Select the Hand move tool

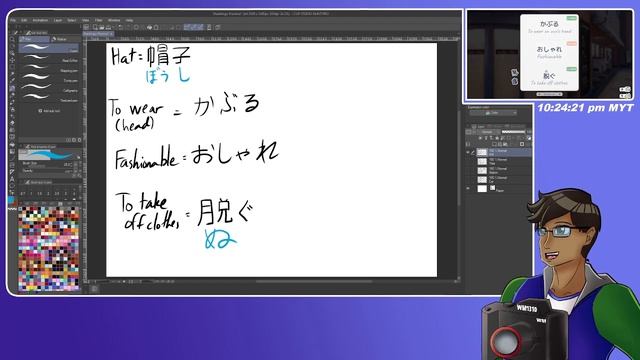pos(12,46)
